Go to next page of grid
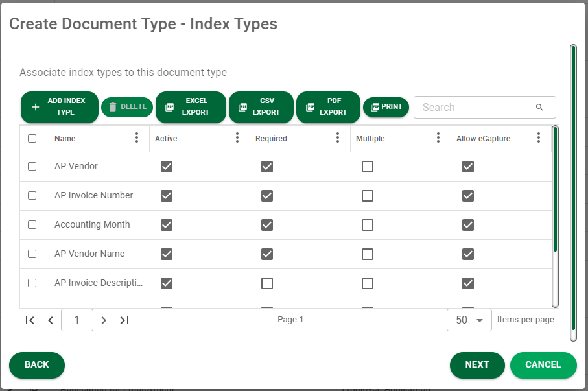The image size is (588, 391). point(104,320)
